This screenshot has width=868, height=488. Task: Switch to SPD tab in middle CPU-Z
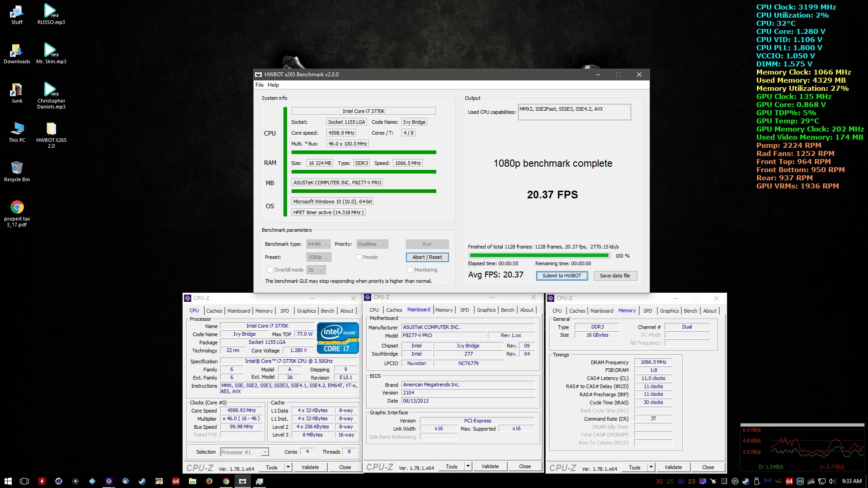[464, 310]
